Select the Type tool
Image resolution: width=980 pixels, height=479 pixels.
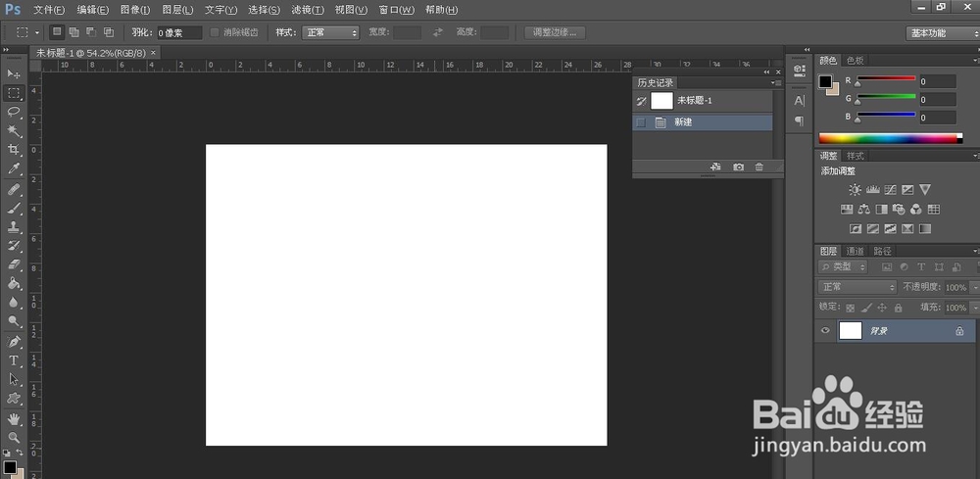[13, 360]
